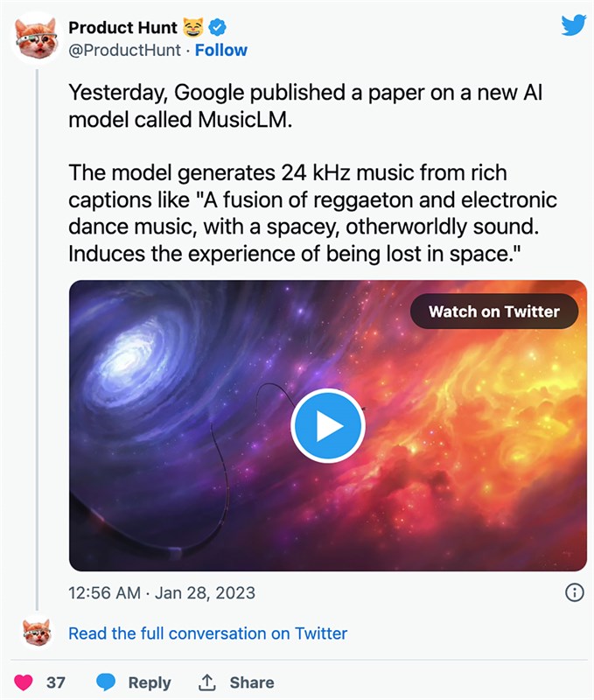Click the blue verified badge next to Product Hunt
594x700 pixels.
coord(215,26)
